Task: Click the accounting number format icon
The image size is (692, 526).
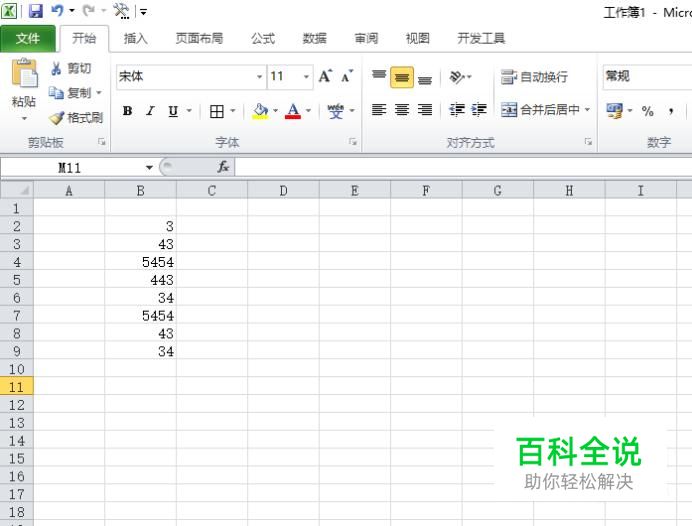Action: coord(614,110)
